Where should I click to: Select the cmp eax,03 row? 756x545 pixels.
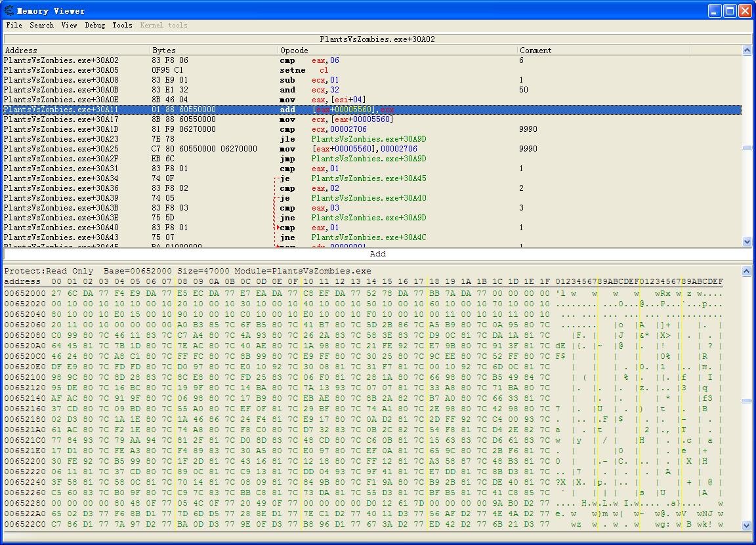(x=372, y=208)
